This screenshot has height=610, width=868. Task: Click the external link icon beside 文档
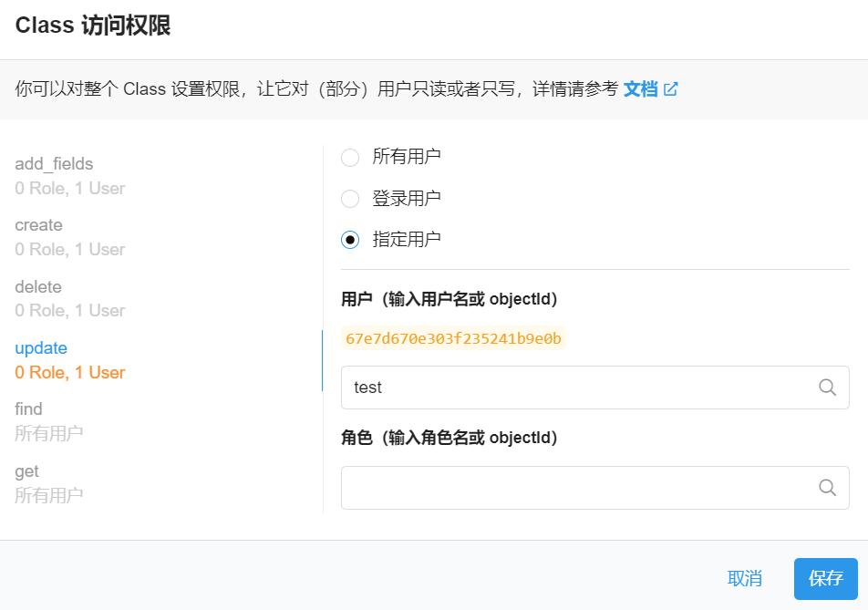pos(671,89)
